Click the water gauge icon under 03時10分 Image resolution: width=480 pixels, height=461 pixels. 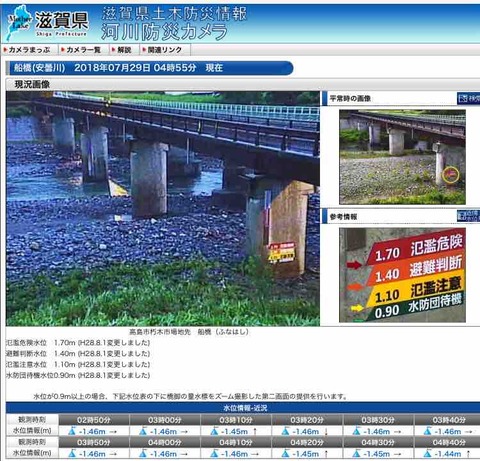click(214, 431)
